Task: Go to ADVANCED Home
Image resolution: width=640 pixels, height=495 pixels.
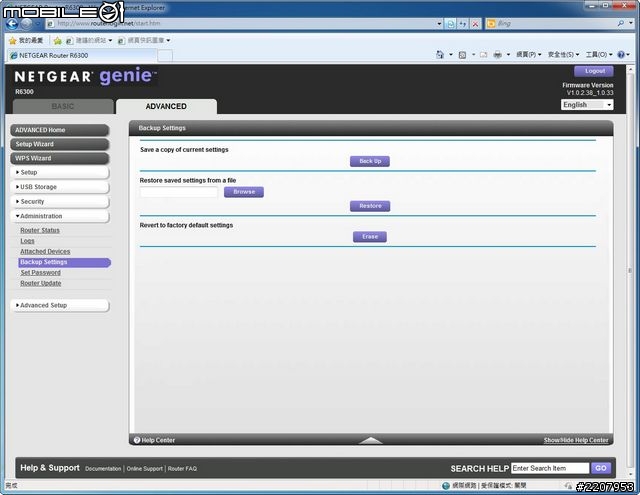Action: pyautogui.click(x=60, y=130)
